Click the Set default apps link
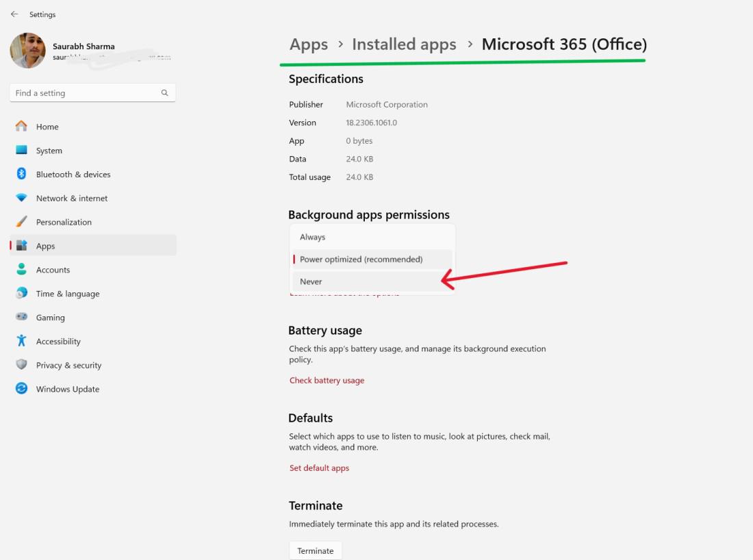The image size is (753, 560). point(319,468)
